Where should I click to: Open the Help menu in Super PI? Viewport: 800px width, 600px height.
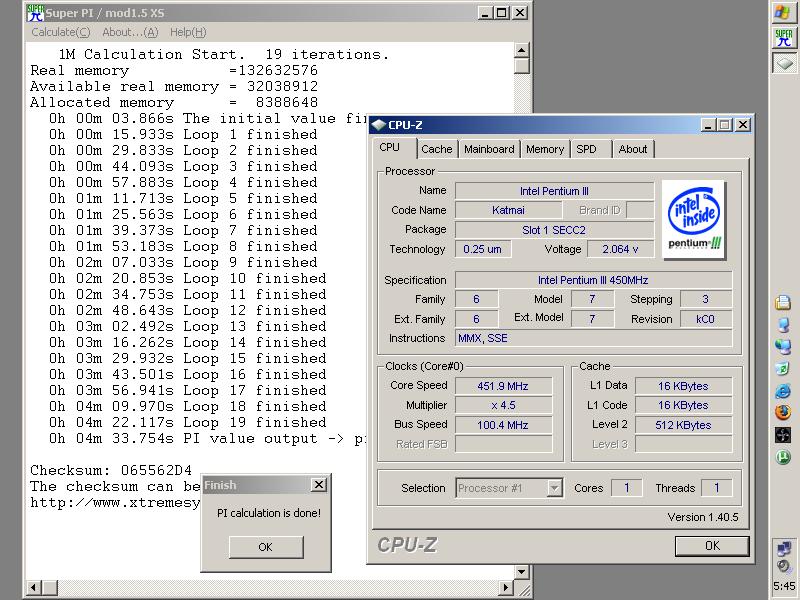(x=188, y=32)
